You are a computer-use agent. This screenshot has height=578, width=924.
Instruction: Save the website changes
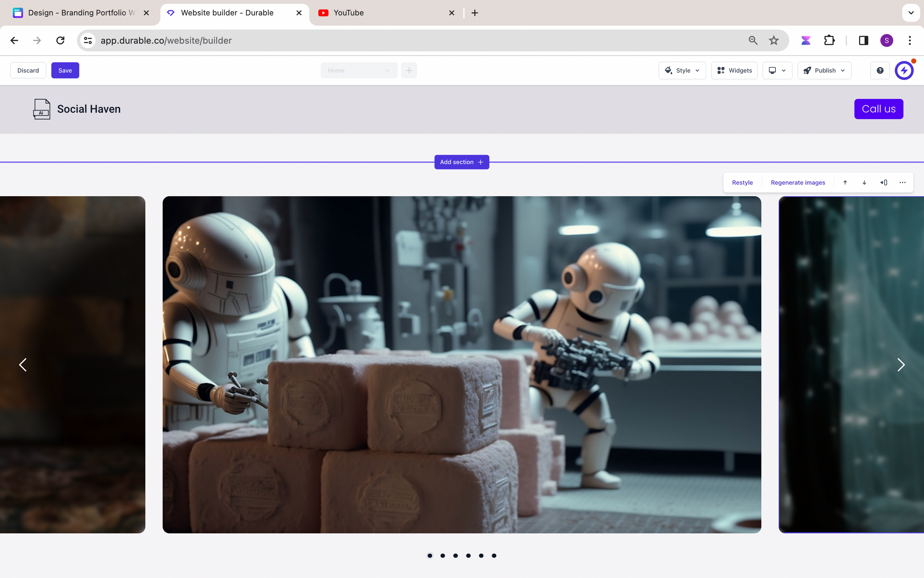pyautogui.click(x=65, y=70)
